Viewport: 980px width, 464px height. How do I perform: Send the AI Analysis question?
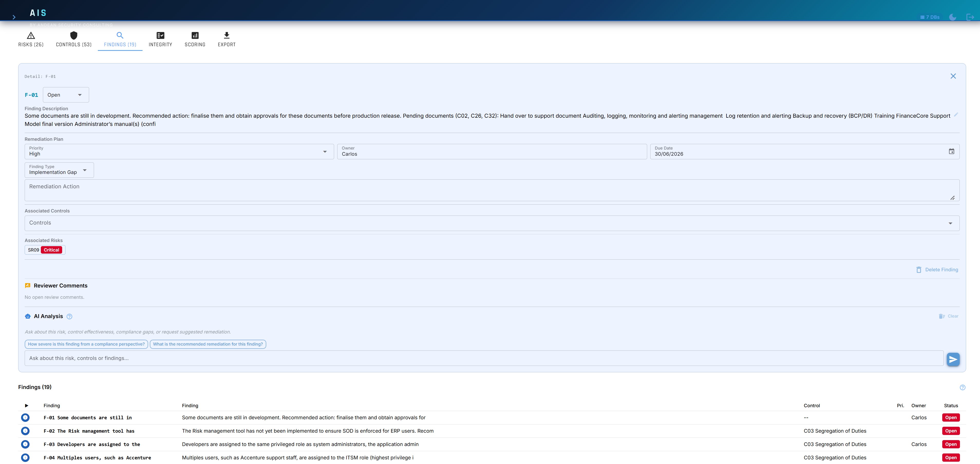[x=953, y=359]
